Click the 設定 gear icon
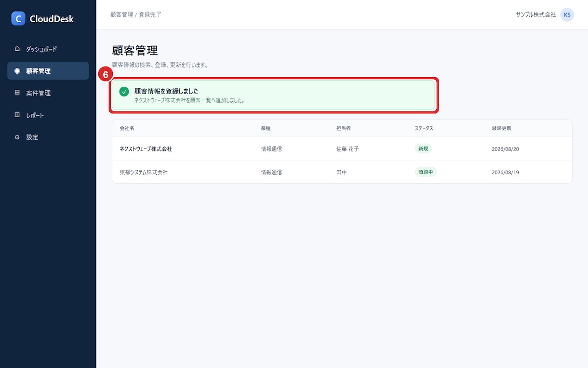This screenshot has width=588, height=368. tap(17, 137)
